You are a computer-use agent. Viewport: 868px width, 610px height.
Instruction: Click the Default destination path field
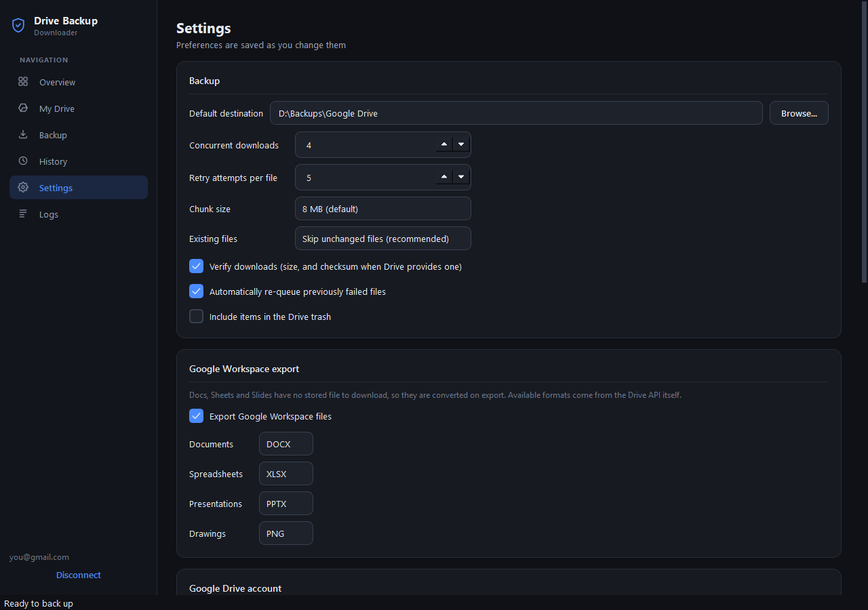pyautogui.click(x=516, y=113)
